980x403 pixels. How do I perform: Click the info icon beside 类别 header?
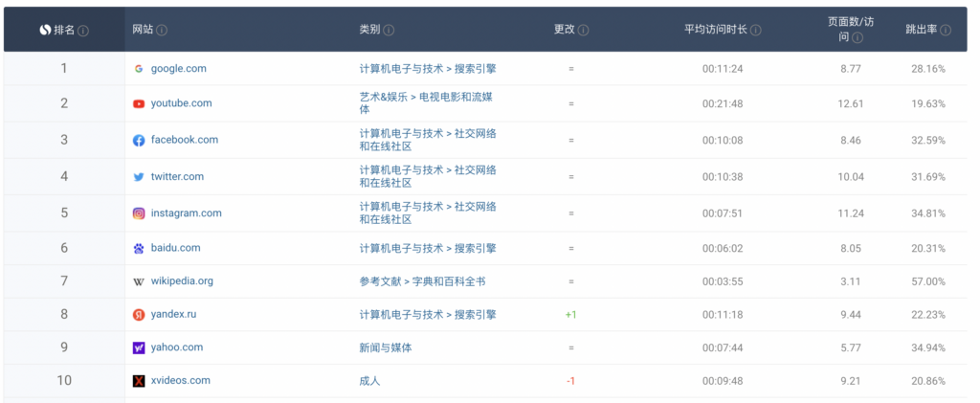389,30
